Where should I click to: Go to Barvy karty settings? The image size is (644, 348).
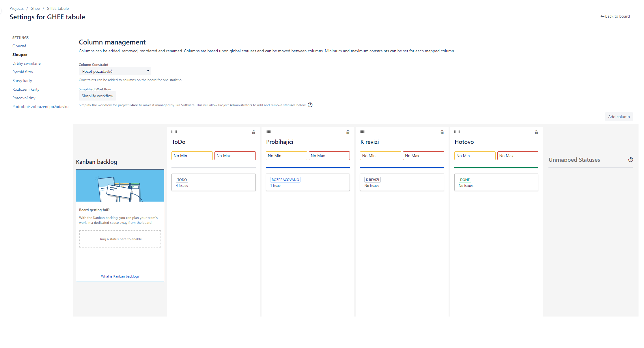(22, 81)
